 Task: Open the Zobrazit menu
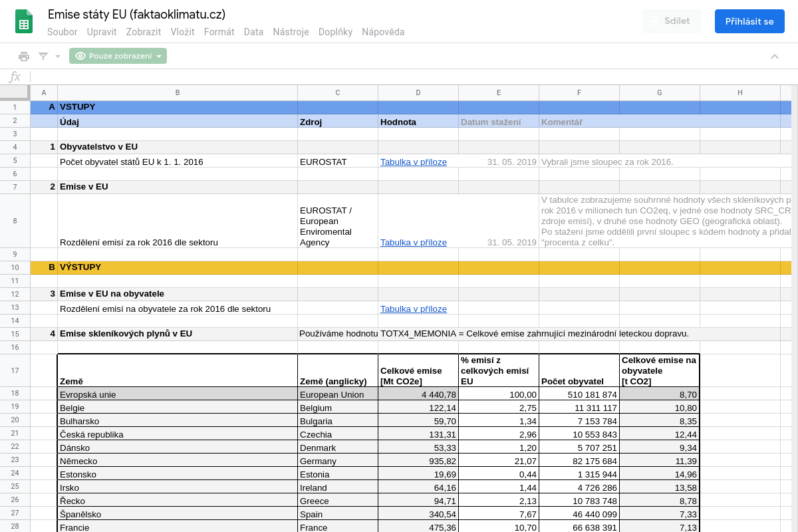pyautogui.click(x=144, y=31)
